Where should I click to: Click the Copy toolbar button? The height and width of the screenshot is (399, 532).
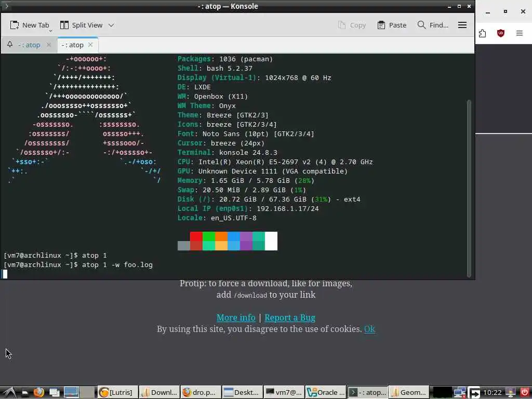(x=352, y=25)
